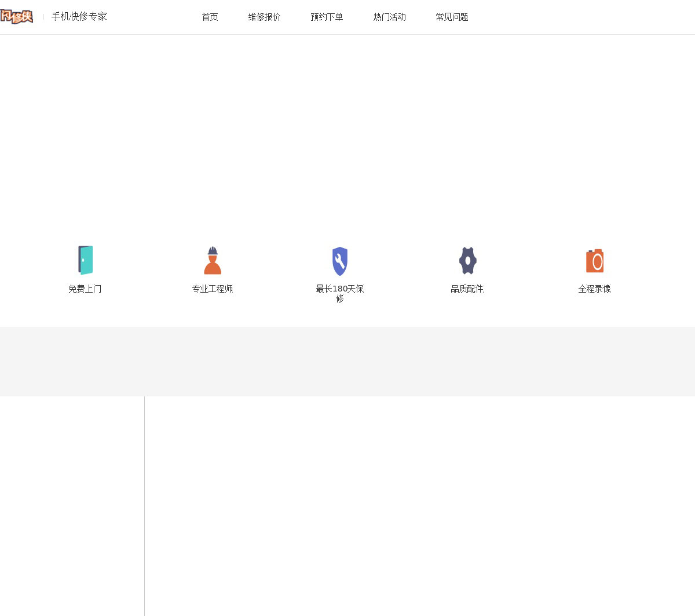Image resolution: width=695 pixels, height=616 pixels.
Task: Click the 手机快修专家 tagline text
Action: pyautogui.click(x=79, y=17)
